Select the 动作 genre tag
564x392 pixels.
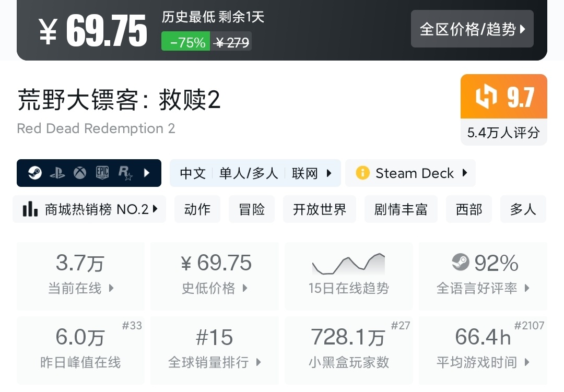tap(197, 209)
